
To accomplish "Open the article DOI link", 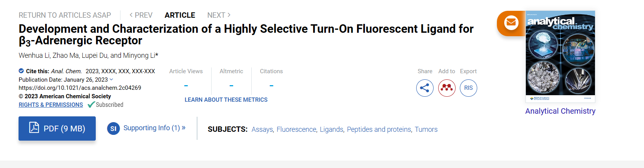I will [x=80, y=88].
